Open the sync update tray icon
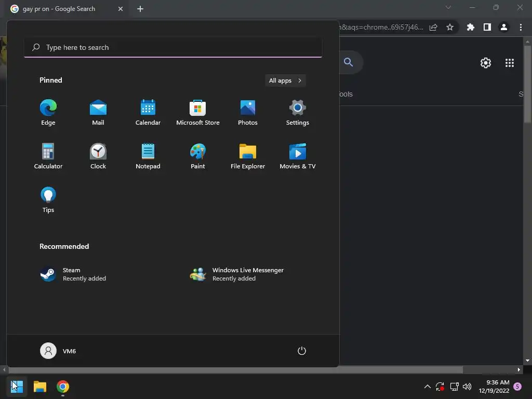 click(440, 387)
